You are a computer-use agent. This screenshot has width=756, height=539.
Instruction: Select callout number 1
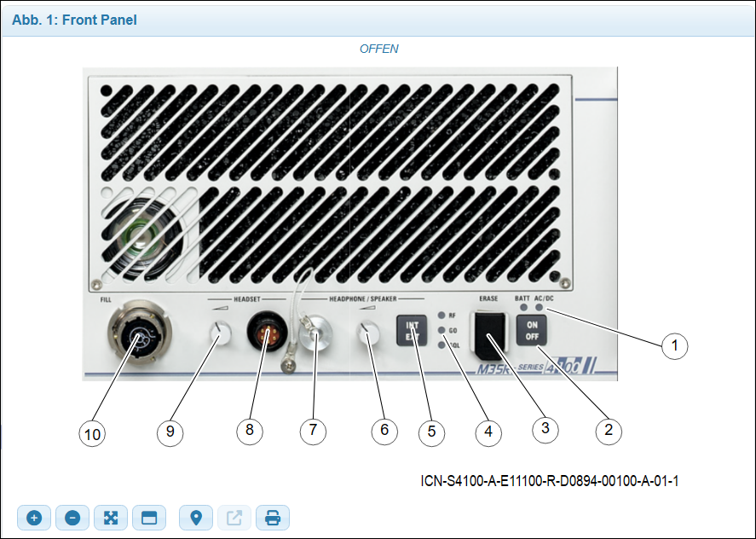coord(674,345)
